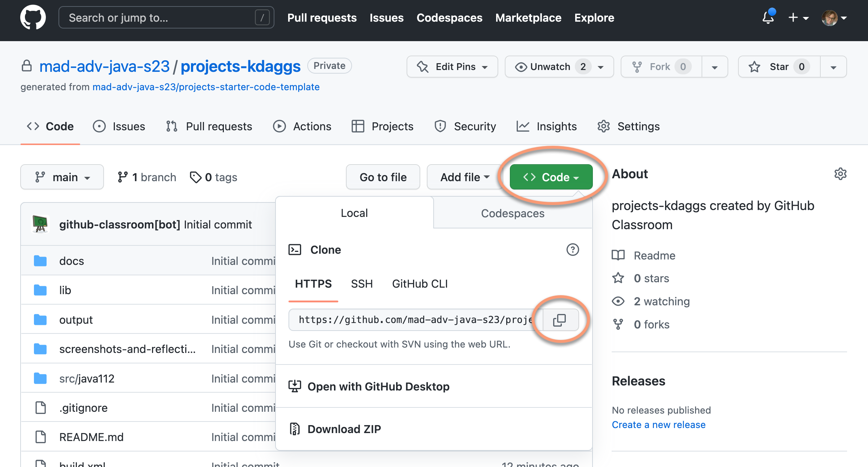
Task: Open Explore in top navigation
Action: (594, 18)
